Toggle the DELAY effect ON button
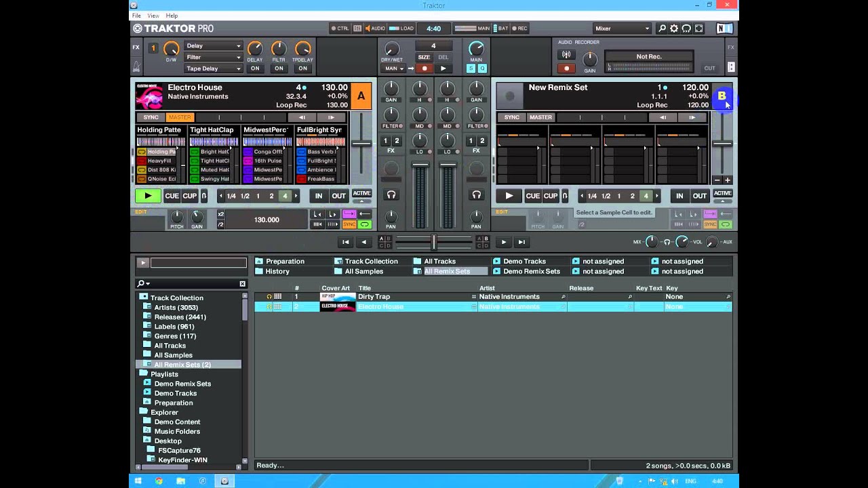The image size is (868, 488). point(255,68)
